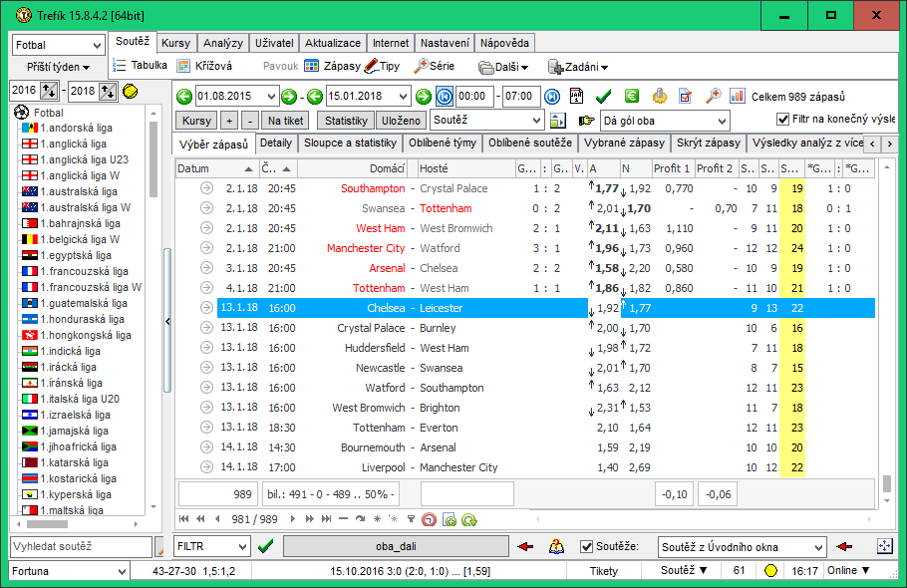Click green checkmark beside calendar icon

pos(603,96)
